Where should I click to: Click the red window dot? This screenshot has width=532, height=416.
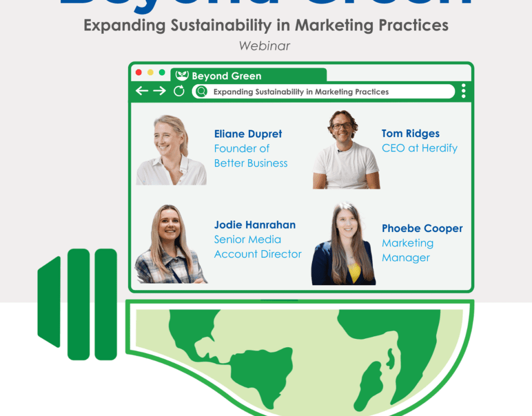(x=139, y=72)
